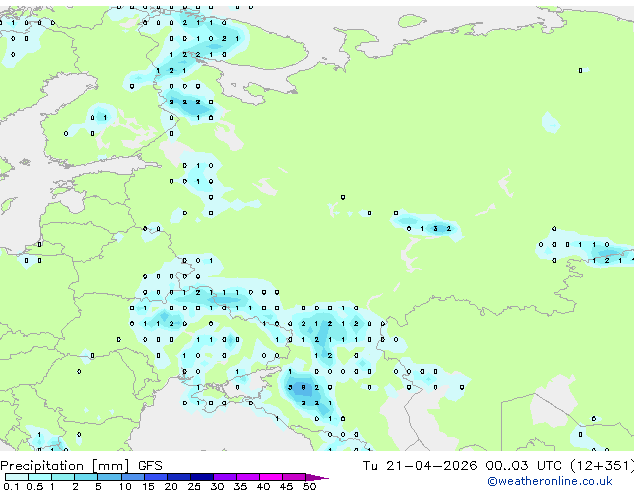The height and width of the screenshot is (490, 634).
Task: Click the legend number '15'
Action: click(148, 486)
